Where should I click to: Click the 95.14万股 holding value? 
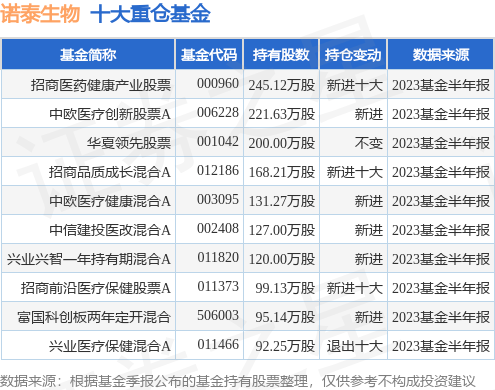(x=285, y=317)
